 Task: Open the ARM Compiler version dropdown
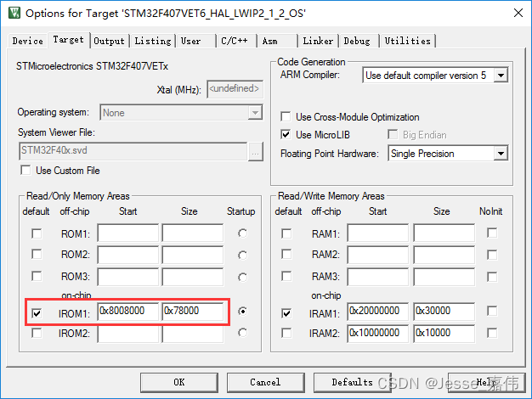point(435,76)
